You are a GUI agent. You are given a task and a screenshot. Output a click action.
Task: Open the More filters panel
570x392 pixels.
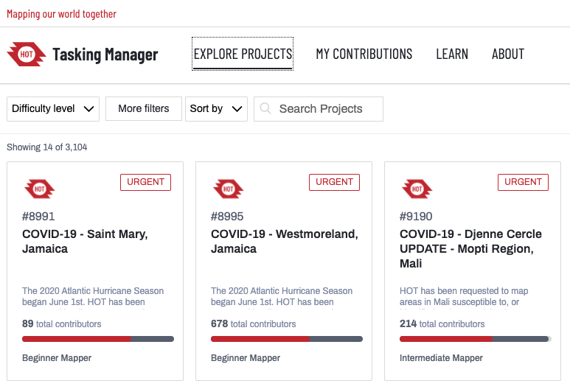pyautogui.click(x=144, y=108)
